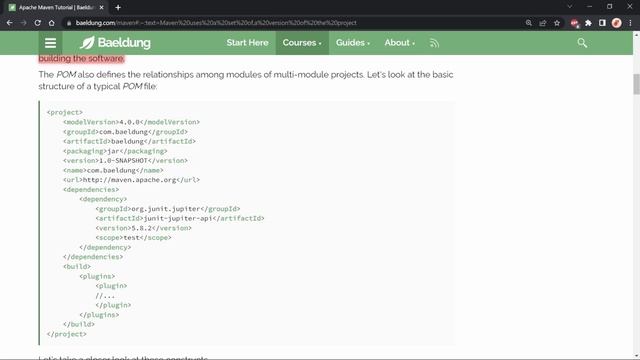This screenshot has width=640, height=360.
Task: Click the page vertical scrollbar thumb
Action: 636,84
